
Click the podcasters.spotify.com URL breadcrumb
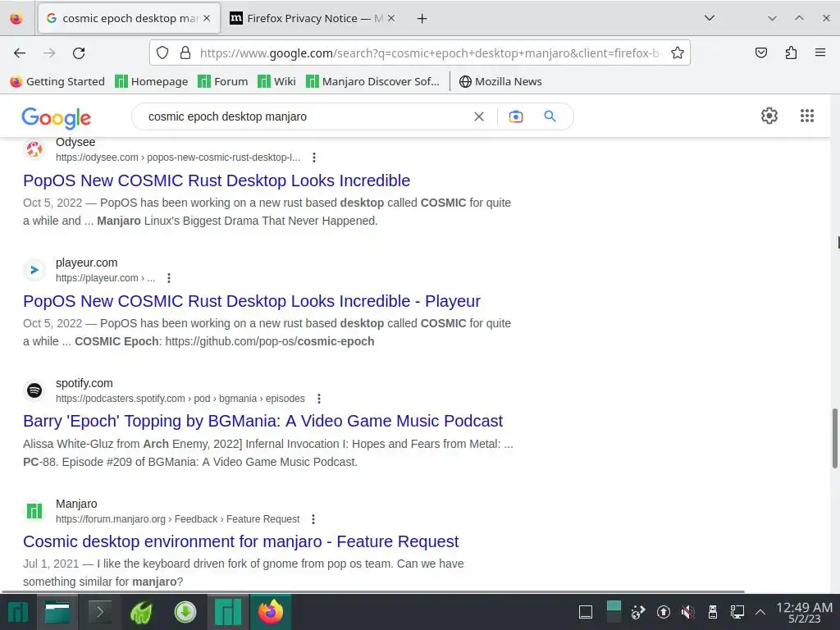pos(180,399)
